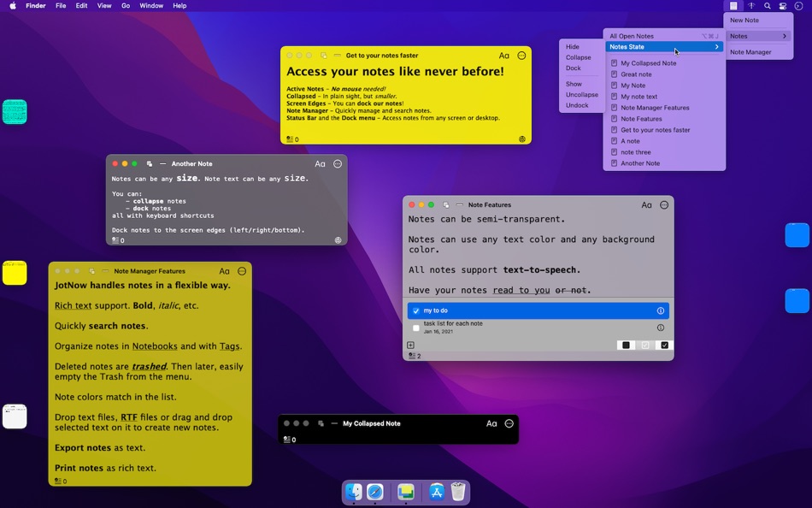Viewport: 812px width, 508px height.
Task: Click the task count icon in Another Note
Action: tap(115, 240)
